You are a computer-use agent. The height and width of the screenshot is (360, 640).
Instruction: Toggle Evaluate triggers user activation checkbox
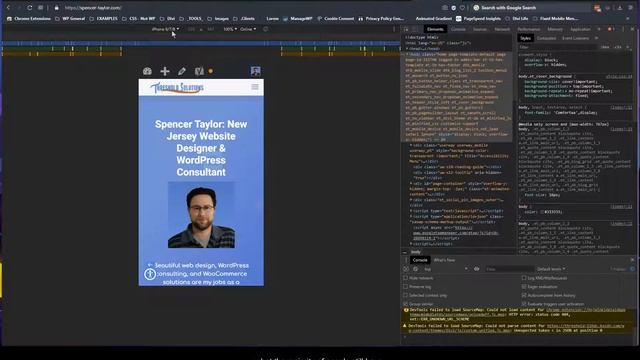[524, 304]
